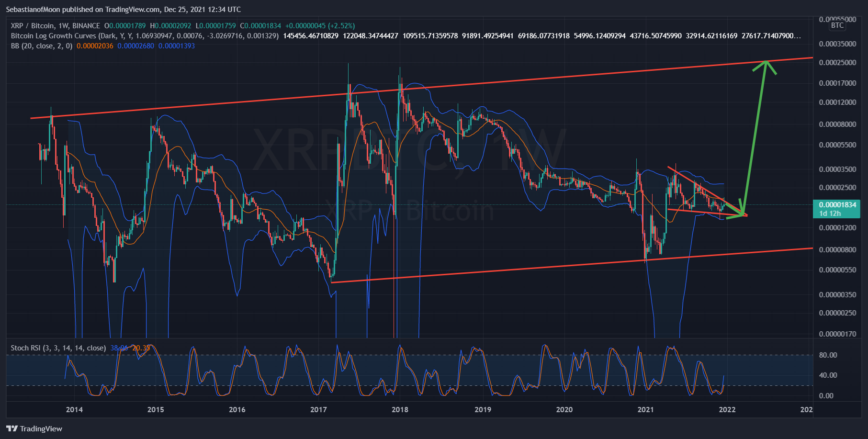
Task: Click the 2016 label on time axis
Action: tap(237, 409)
